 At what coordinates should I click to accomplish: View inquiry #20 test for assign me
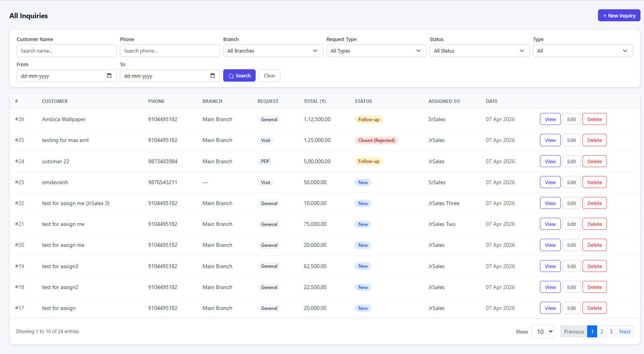(550, 245)
